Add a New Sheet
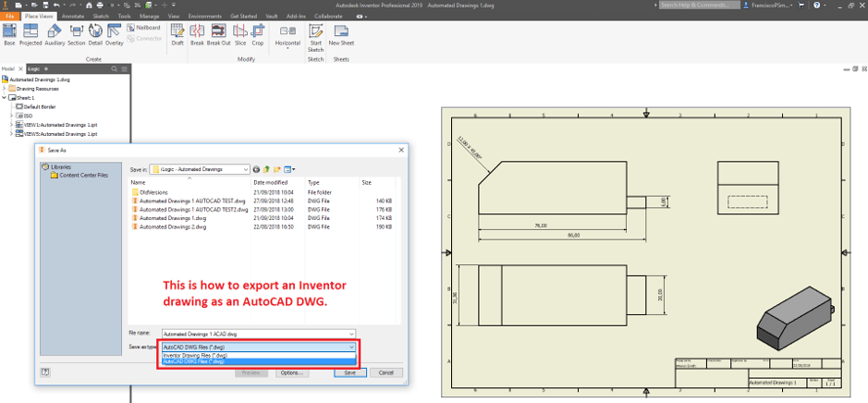This screenshot has width=868, height=403. 341,34
